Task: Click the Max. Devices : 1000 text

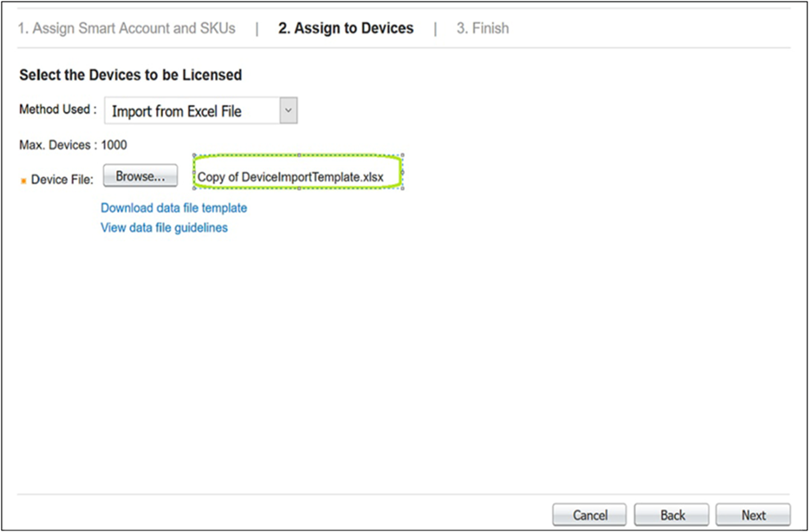Action: click(73, 145)
